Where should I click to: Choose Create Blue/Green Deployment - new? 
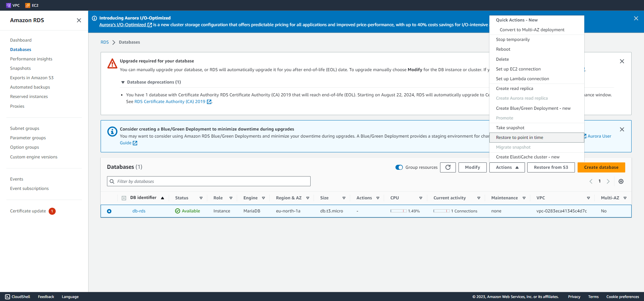(x=537, y=108)
